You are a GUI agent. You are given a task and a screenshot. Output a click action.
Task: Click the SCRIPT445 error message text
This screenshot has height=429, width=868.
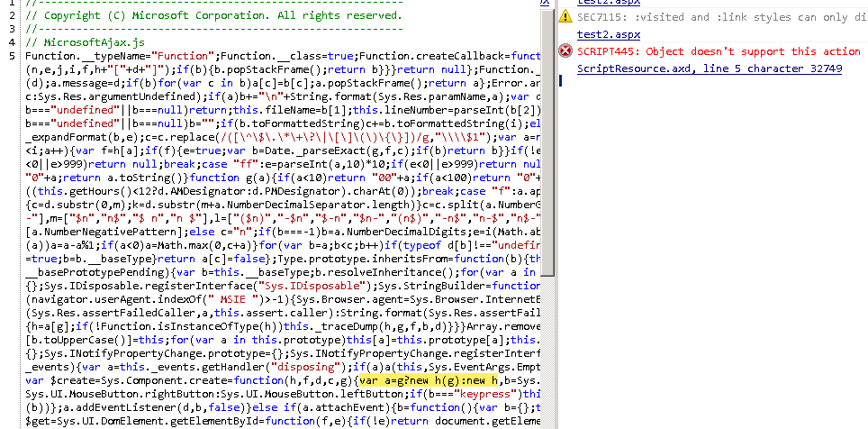coord(719,51)
